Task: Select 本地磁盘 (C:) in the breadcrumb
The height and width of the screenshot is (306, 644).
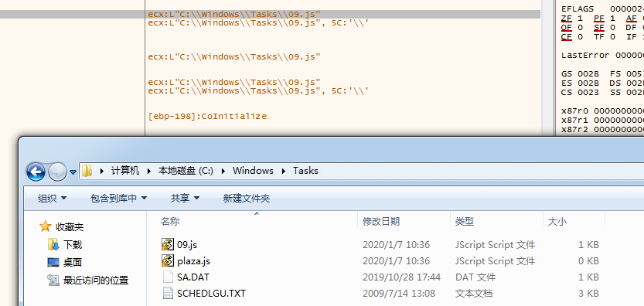Action: pyautogui.click(x=186, y=171)
